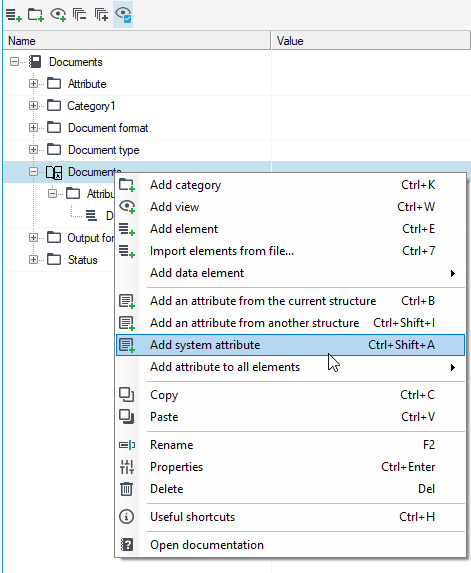Choose Add an attribute from another structure

(290, 323)
